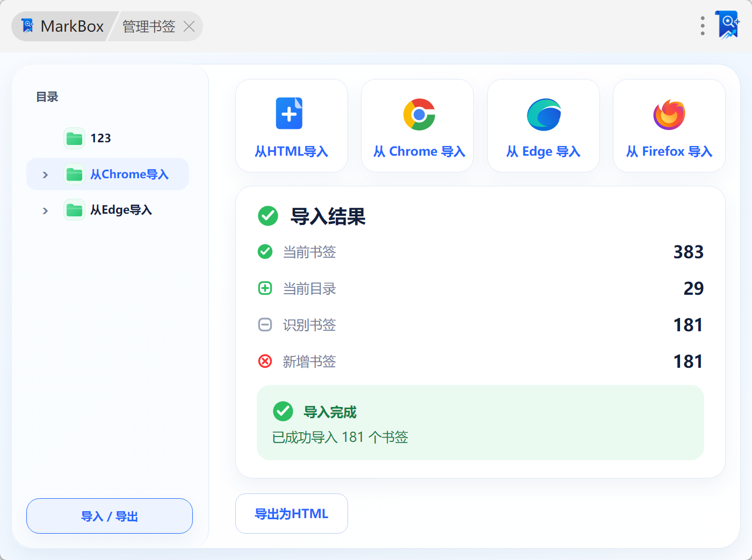Click the check icon next to 当前书签

tap(265, 251)
